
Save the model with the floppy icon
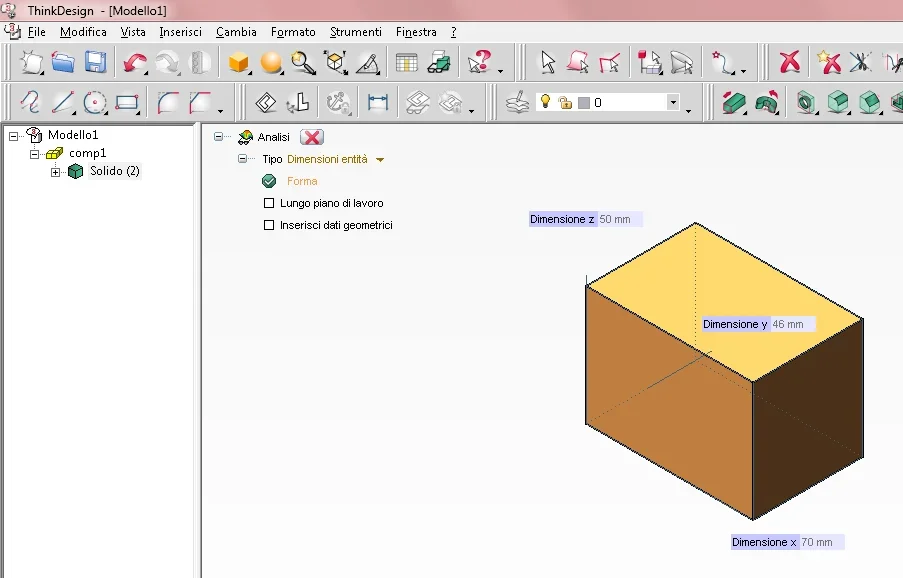tap(96, 62)
